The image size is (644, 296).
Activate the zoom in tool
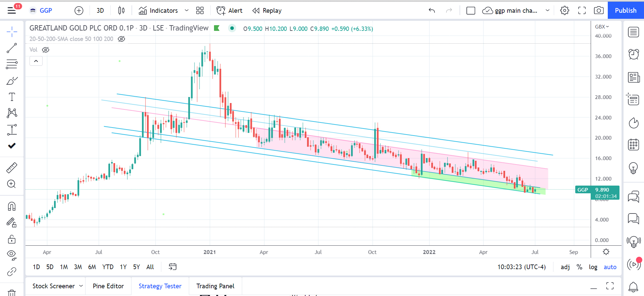[x=12, y=184]
